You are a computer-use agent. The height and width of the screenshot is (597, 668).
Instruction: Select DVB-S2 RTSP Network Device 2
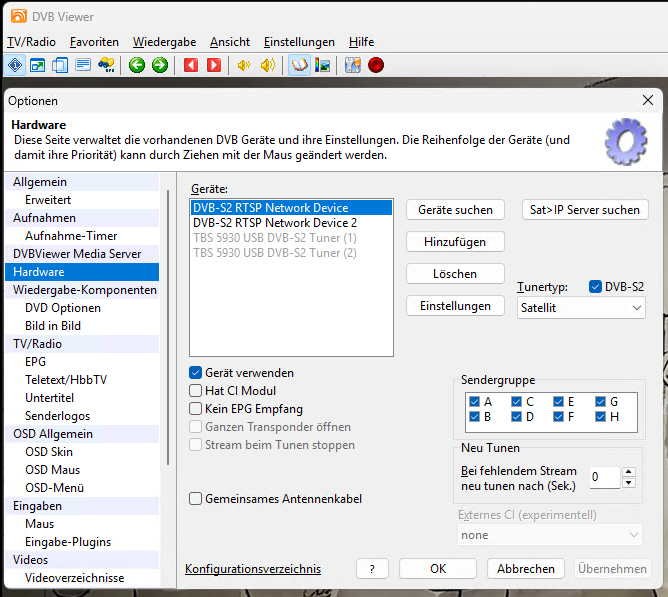[x=275, y=223]
